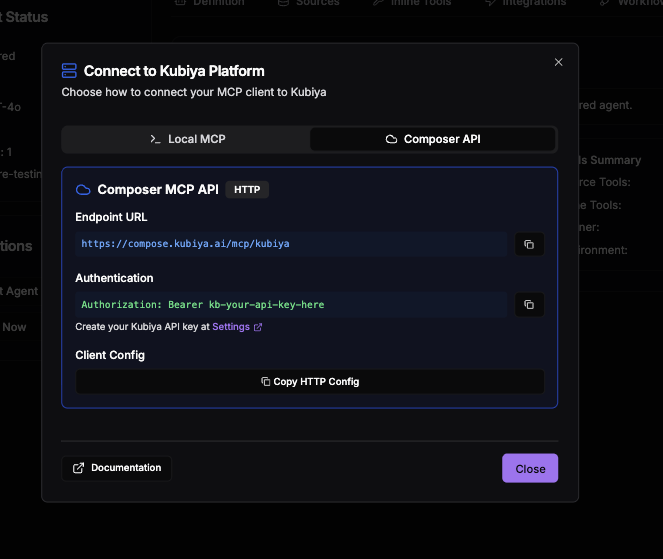The image size is (663, 559).
Task: Click the Authentication label
Action: (x=114, y=278)
